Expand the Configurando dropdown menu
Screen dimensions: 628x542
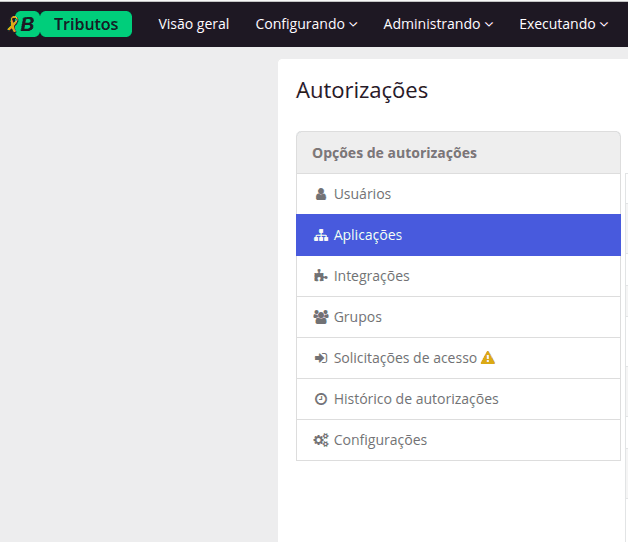[306, 24]
